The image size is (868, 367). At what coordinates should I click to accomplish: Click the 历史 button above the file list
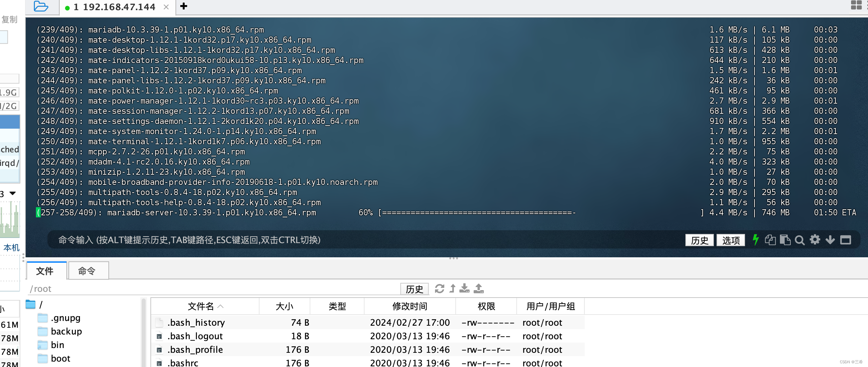pos(414,289)
